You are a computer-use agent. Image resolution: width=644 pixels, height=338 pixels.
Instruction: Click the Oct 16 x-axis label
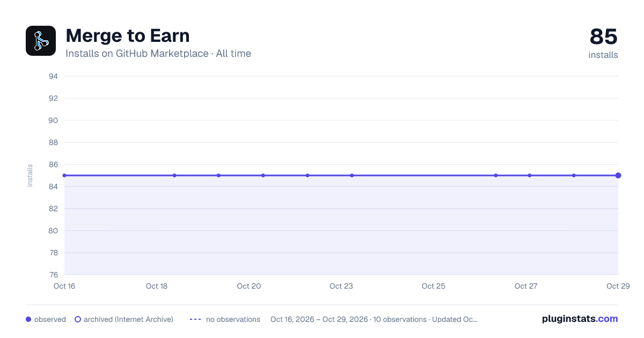tap(64, 286)
